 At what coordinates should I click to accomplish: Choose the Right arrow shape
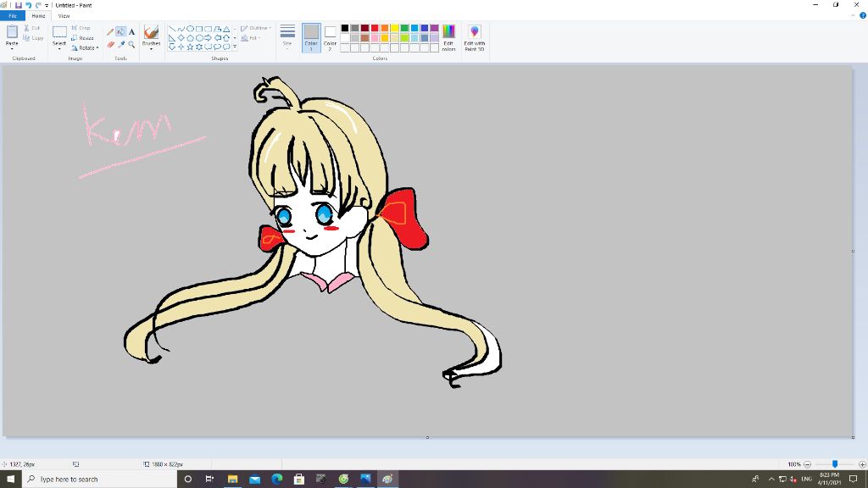tap(209, 38)
